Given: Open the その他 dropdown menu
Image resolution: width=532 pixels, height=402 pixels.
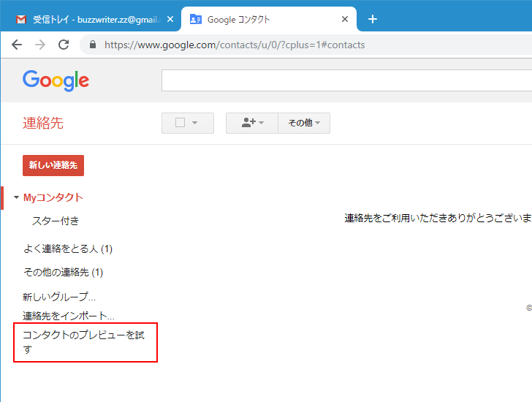Looking at the screenshot, I should pos(304,123).
